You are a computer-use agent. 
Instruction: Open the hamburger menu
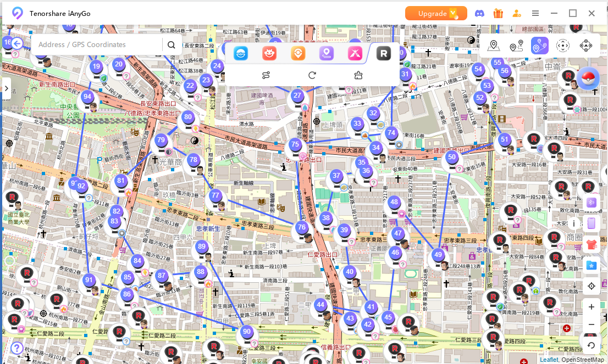[x=535, y=13]
